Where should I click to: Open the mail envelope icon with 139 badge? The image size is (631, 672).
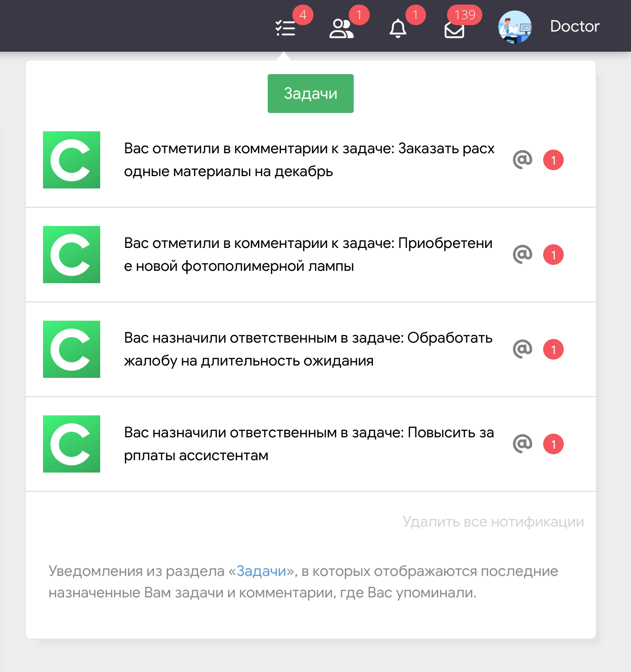coord(454,30)
